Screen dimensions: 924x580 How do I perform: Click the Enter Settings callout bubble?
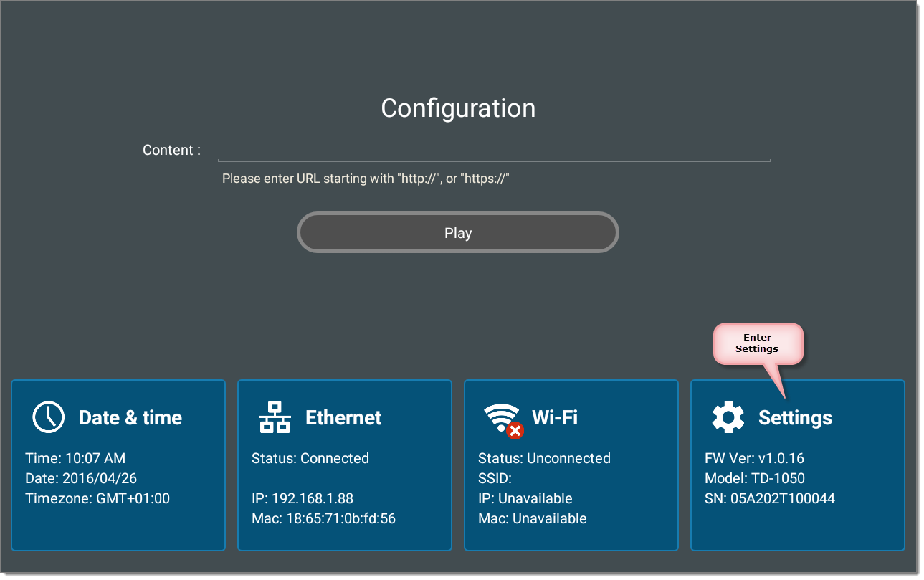coord(757,343)
